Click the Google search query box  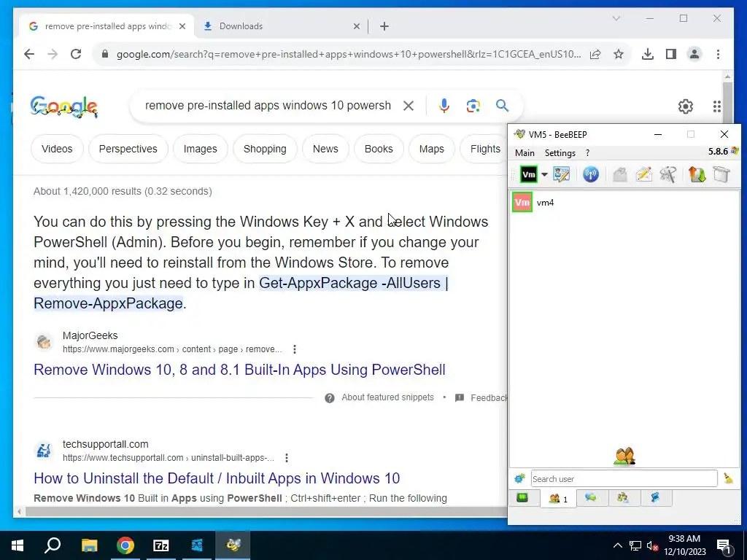[268, 105]
